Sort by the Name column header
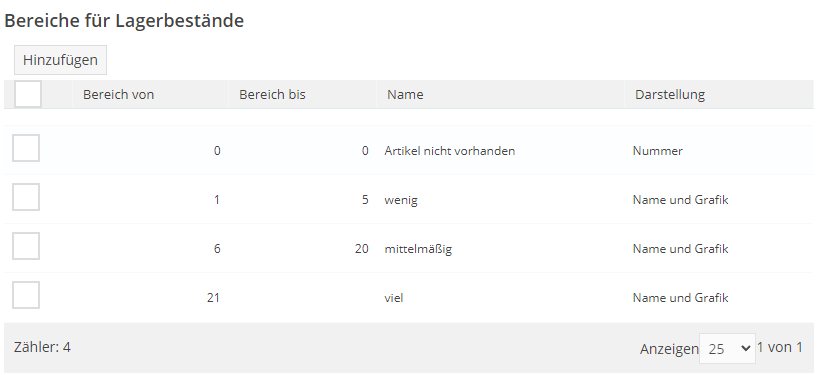This screenshot has height=375, width=819. [405, 95]
